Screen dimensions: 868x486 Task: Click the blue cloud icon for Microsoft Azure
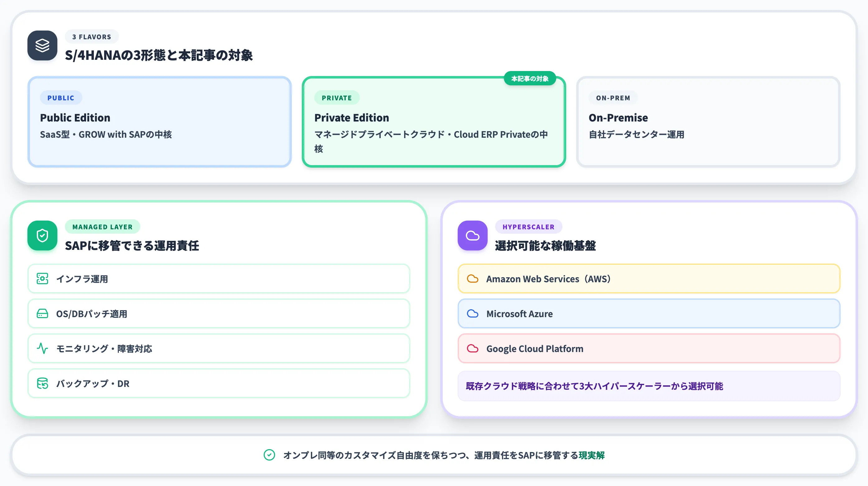[472, 313]
